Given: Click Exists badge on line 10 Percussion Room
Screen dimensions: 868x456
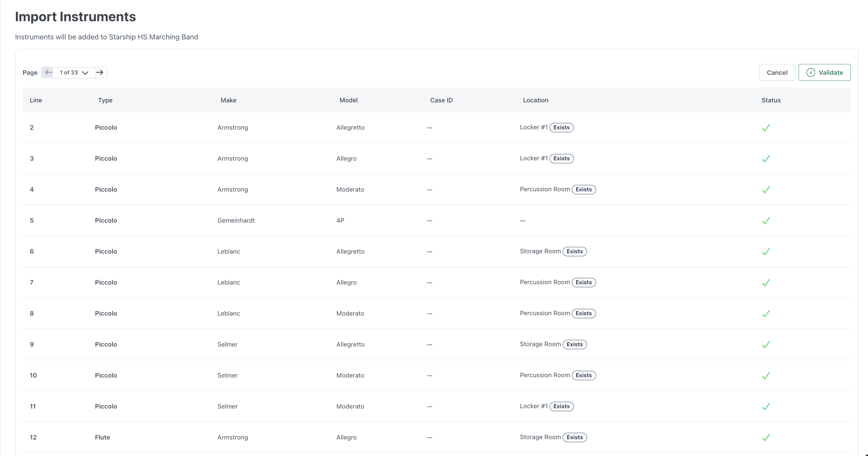Looking at the screenshot, I should 584,376.
